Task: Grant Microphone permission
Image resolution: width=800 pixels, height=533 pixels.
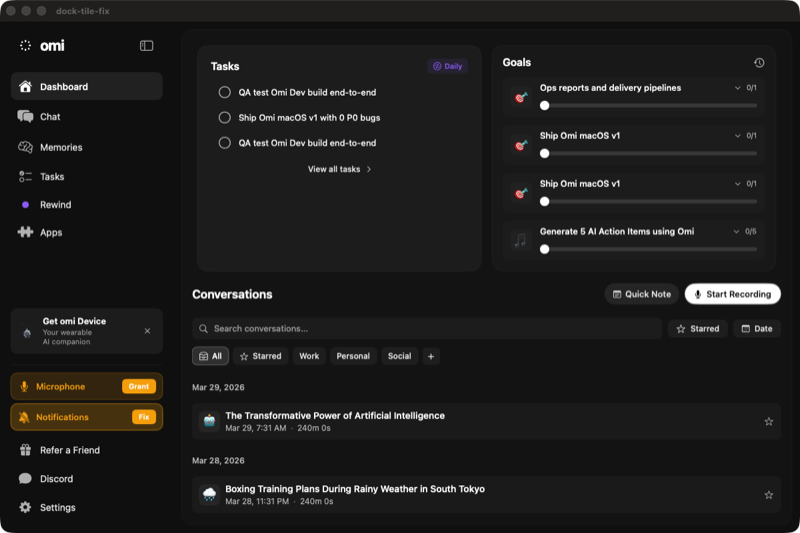Action: 139,387
